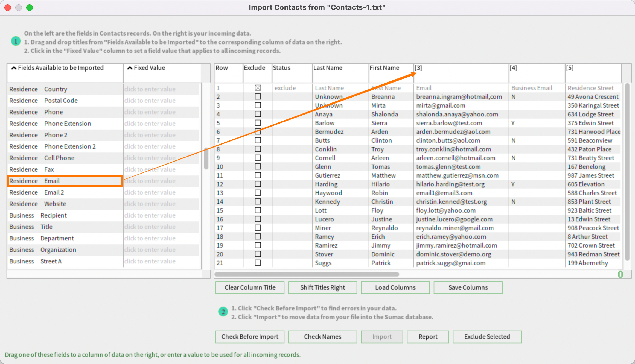Click the Fixed Value field for Residence Phone

[161, 112]
